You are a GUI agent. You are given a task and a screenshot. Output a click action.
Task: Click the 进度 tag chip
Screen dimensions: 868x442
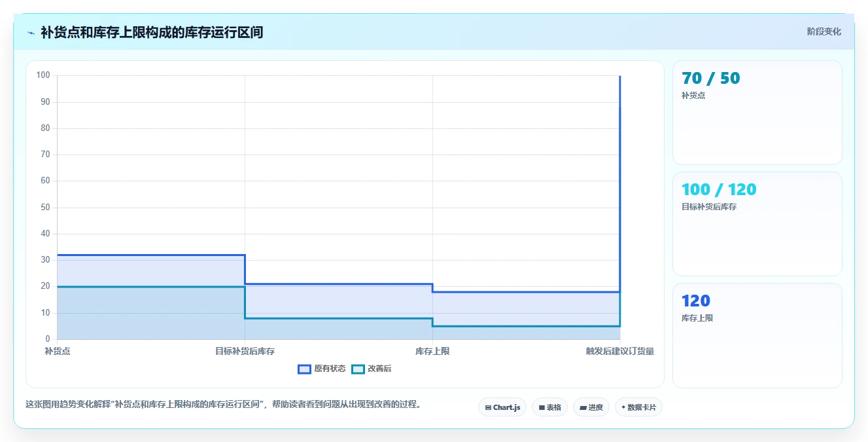point(591,407)
